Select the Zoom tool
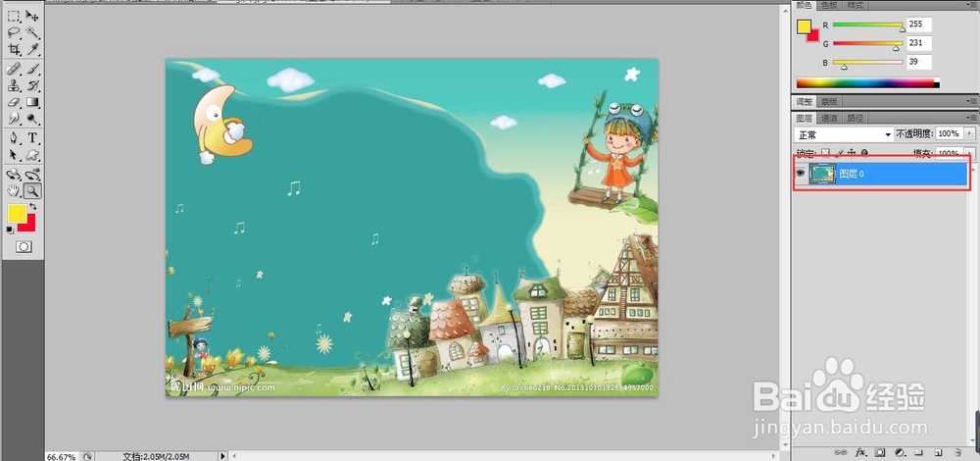 click(x=32, y=191)
